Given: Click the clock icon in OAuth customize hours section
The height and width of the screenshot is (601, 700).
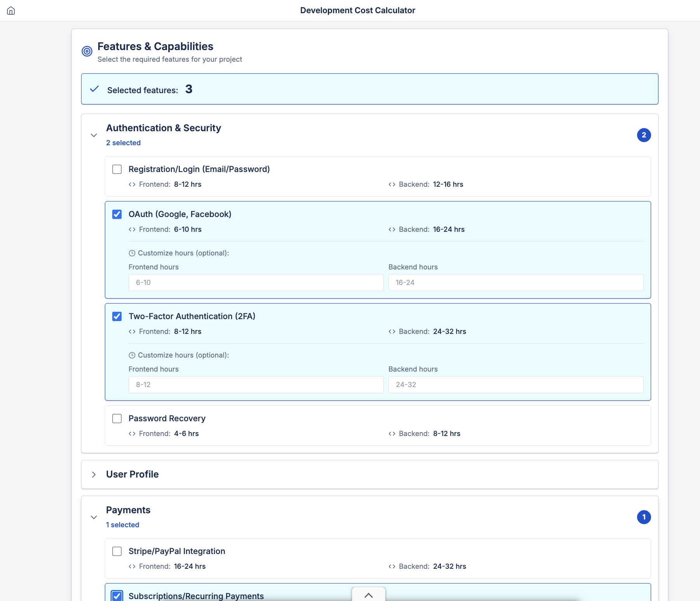Looking at the screenshot, I should 132,253.
